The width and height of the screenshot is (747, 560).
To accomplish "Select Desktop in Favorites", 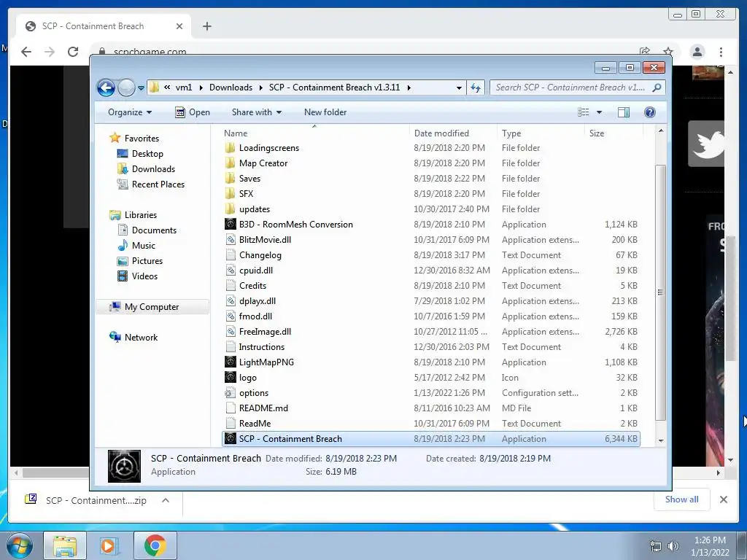I will 147,154.
